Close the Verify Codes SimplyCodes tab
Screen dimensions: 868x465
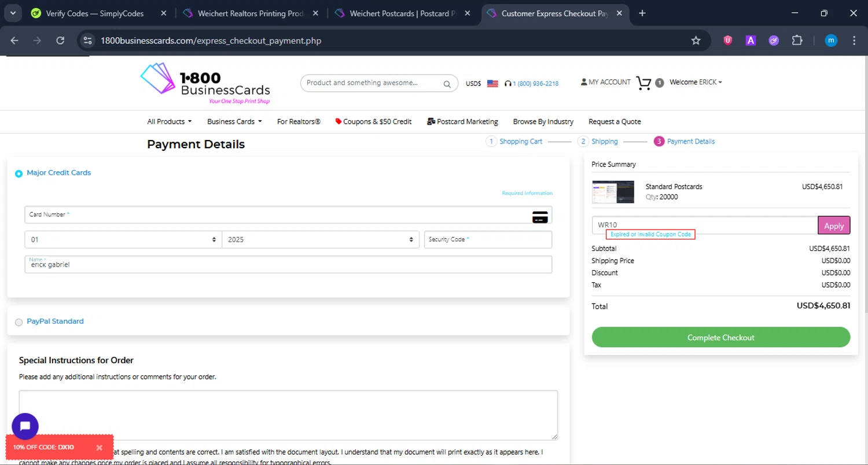164,13
